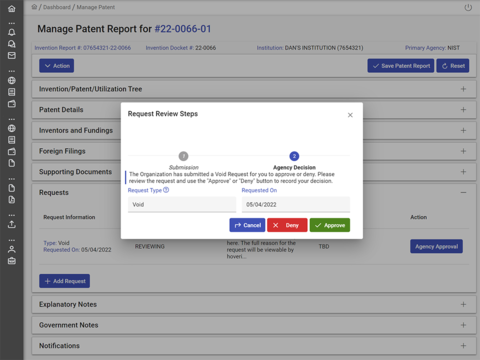Expand the Explanatory Notes section
The image size is (480, 360).
point(254,304)
